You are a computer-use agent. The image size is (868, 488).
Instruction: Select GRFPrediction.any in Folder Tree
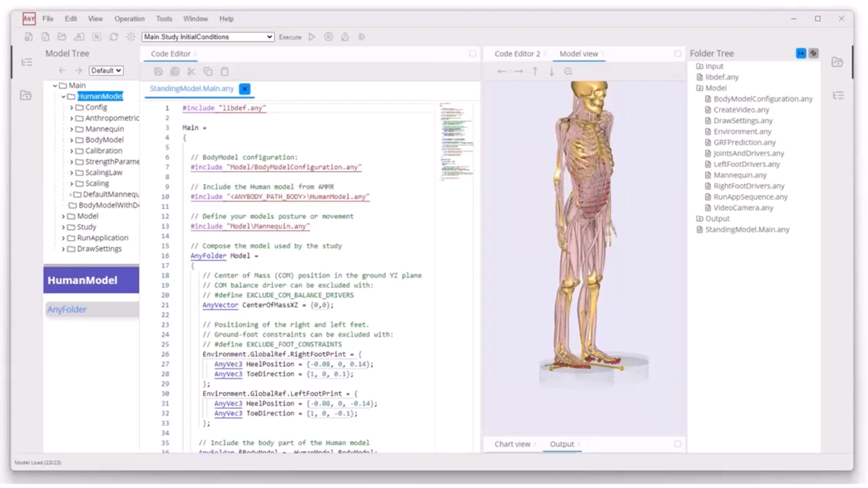(x=744, y=142)
